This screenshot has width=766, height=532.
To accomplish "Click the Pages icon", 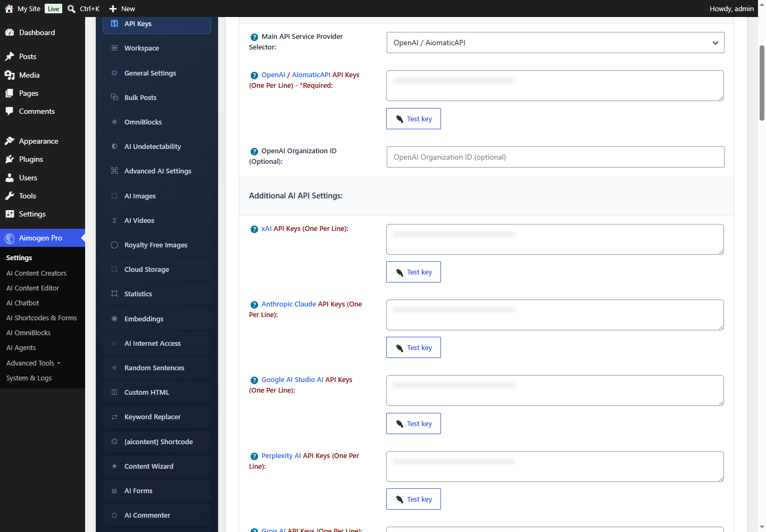I will (10, 93).
